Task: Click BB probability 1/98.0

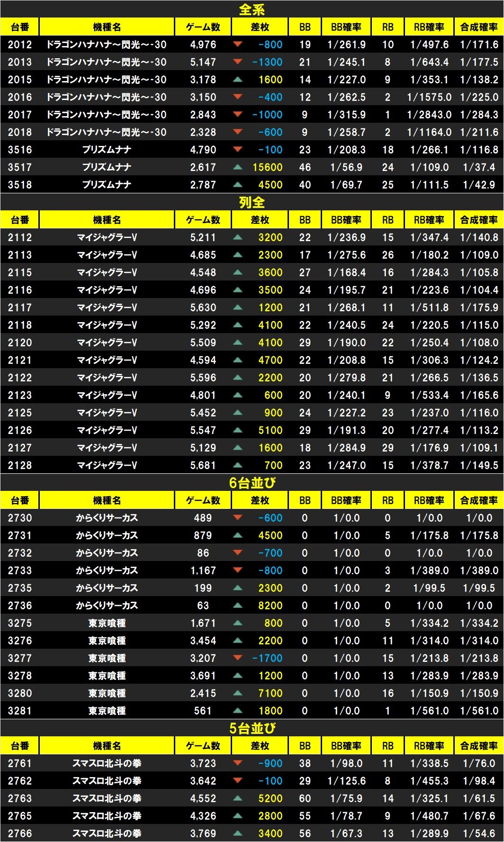Action: (346, 763)
